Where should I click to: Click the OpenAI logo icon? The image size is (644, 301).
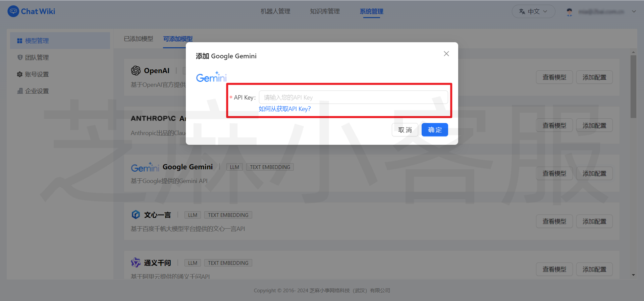[136, 70]
